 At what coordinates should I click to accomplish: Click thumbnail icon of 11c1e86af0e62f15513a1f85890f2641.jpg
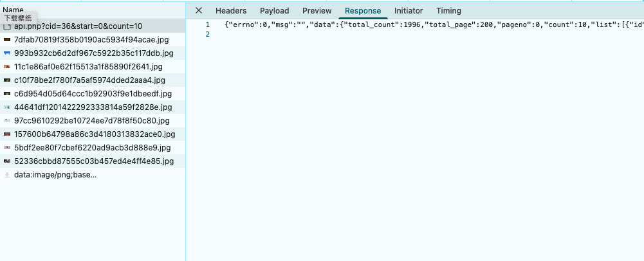(7, 67)
